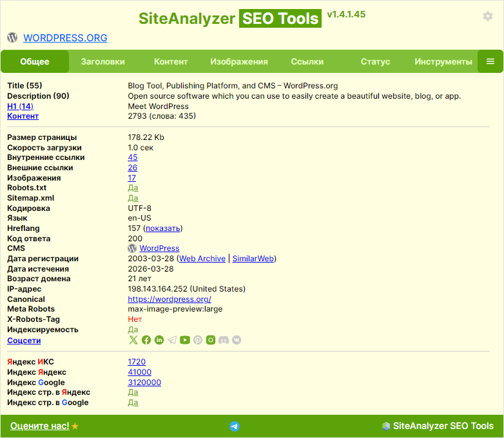This screenshot has height=438, width=504.
Task: Open the settings gear icon
Action: pos(488,16)
